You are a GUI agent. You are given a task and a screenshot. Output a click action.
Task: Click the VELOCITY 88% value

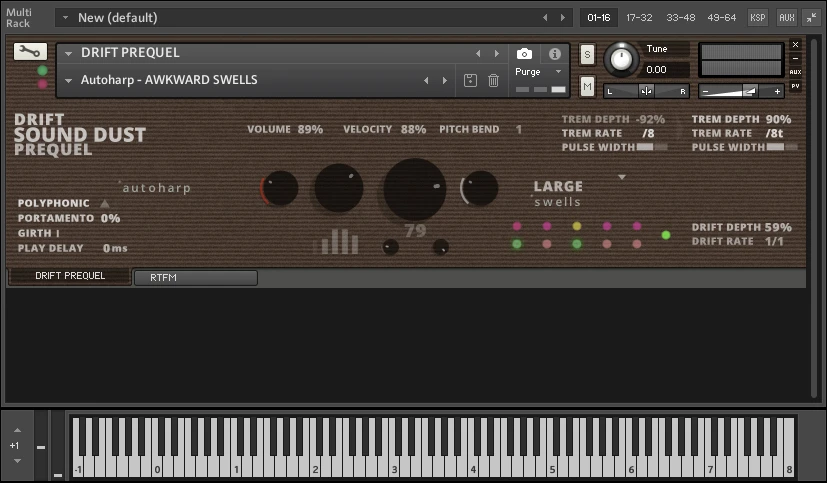click(413, 129)
